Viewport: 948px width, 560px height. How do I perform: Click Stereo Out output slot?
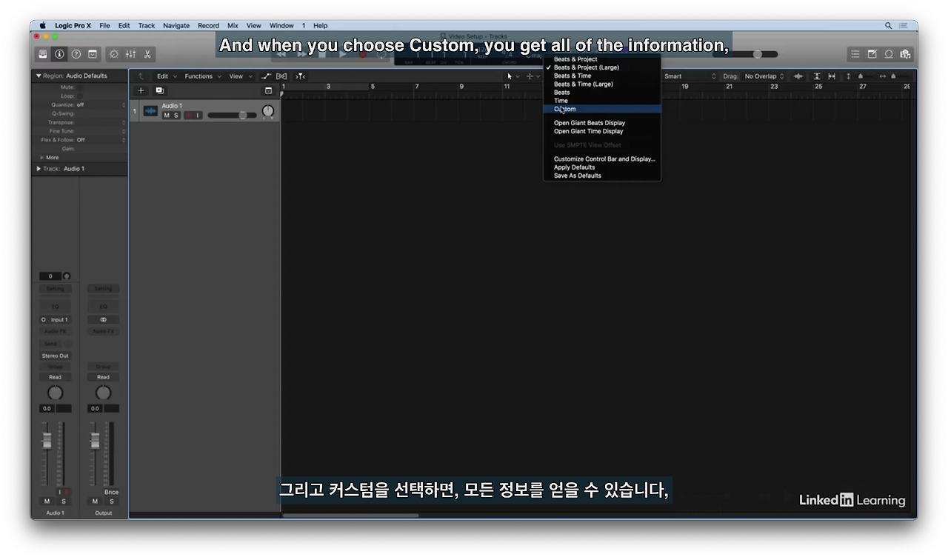coord(56,356)
